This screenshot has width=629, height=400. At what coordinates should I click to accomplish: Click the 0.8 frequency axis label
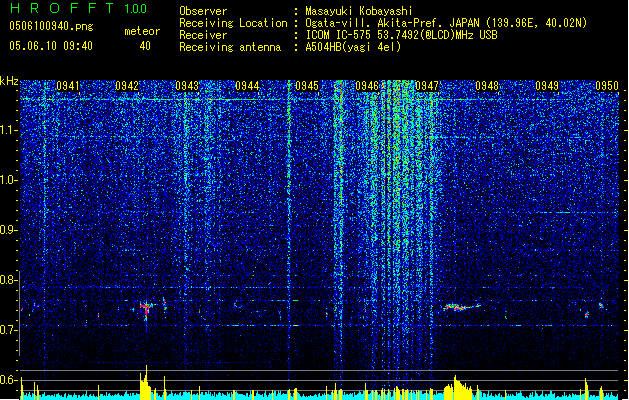(x=8, y=280)
